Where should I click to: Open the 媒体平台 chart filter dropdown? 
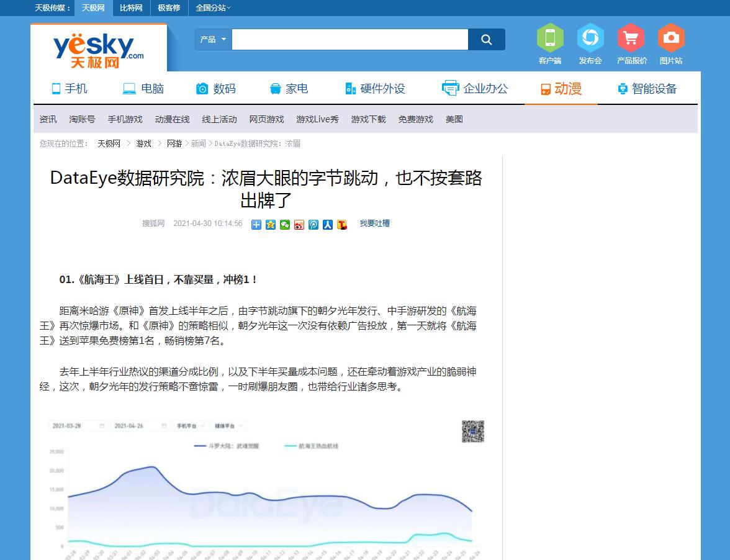point(228,426)
